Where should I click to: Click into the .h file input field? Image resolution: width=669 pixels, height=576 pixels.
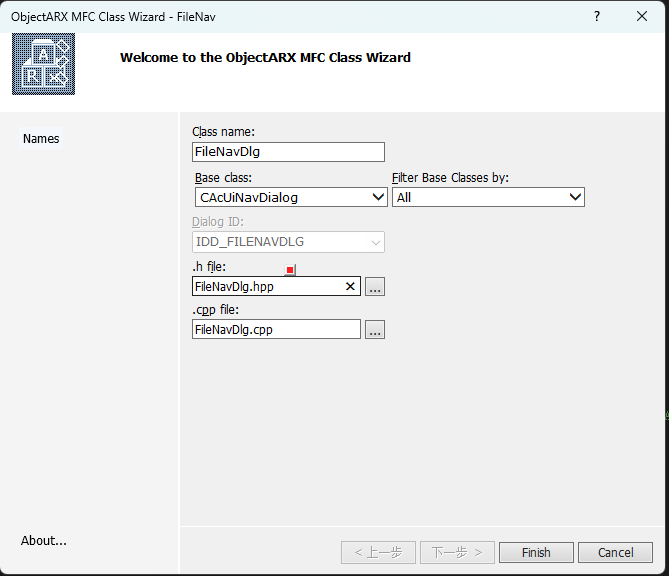(266, 286)
